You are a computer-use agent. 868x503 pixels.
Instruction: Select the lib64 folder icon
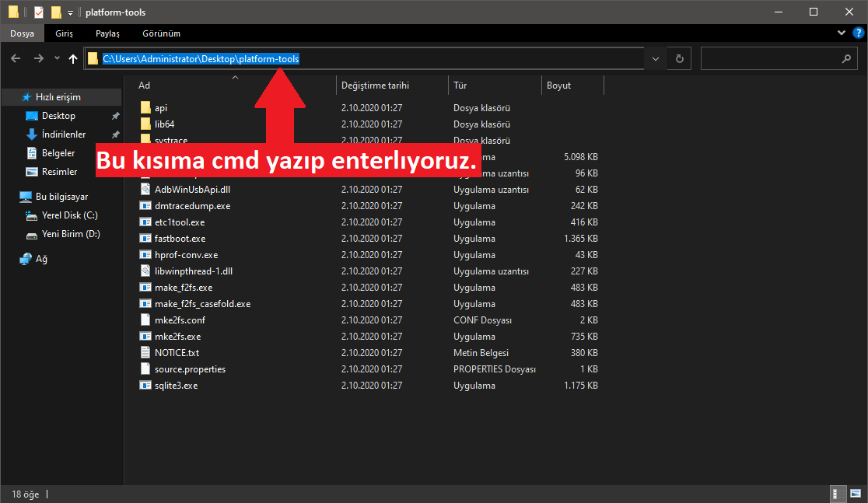pos(145,124)
